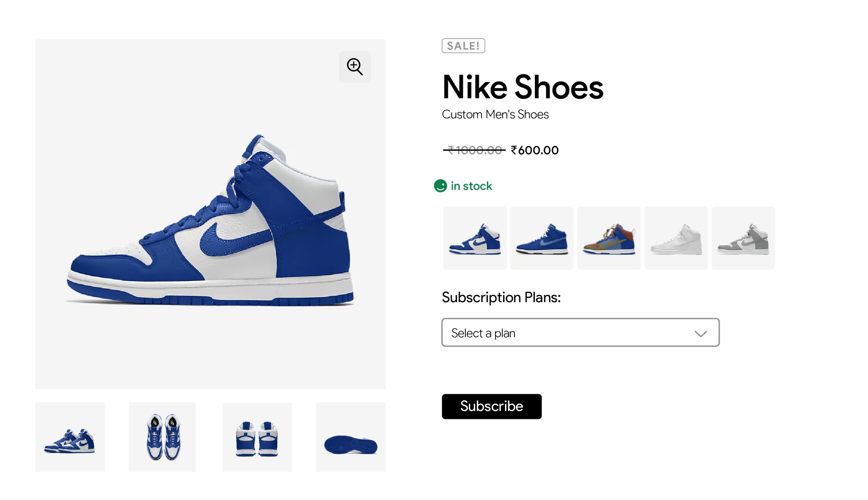Click the ₹600.00 sale price
Viewport: 868px width, 500px height.
click(535, 150)
